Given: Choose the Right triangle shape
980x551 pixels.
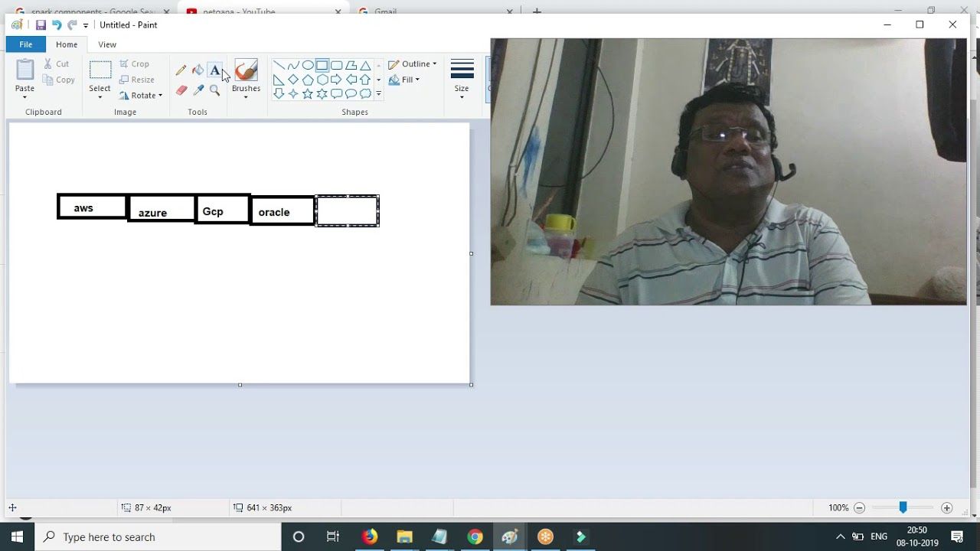Looking at the screenshot, I should click(279, 80).
